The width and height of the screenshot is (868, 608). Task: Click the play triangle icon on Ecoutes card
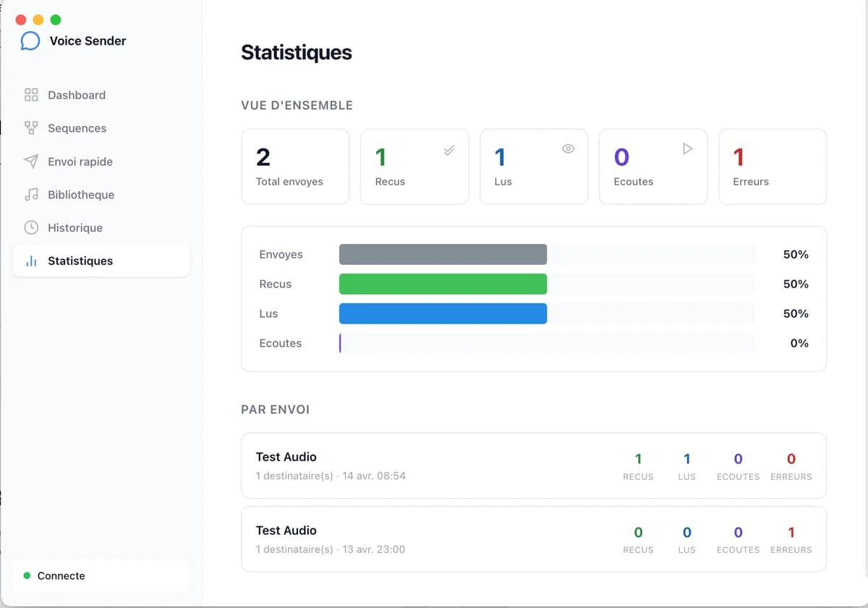687,148
